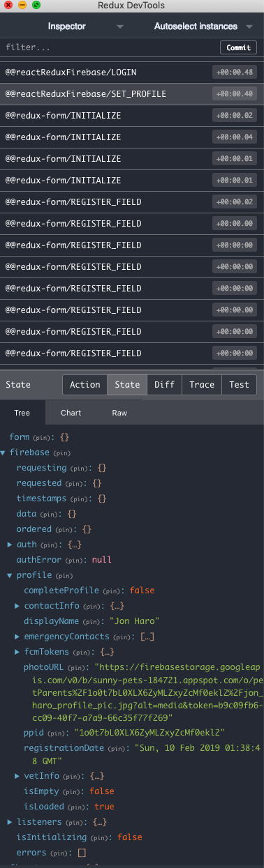The height and width of the screenshot is (868, 264).
Task: Pin the displayName key
Action: tap(91, 621)
